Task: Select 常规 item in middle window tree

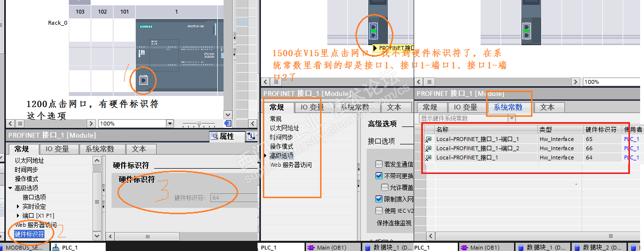Action: [275, 119]
